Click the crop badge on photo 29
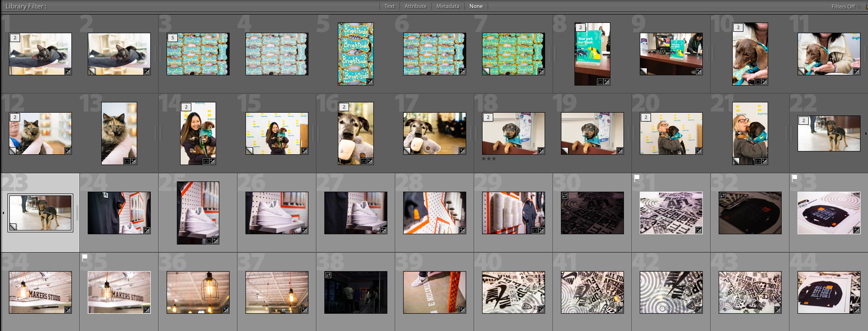Screen dimensions: 868x331 [535, 230]
